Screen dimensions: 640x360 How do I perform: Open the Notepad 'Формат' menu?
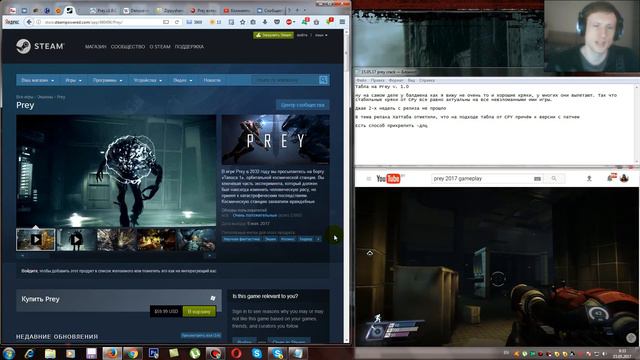click(396, 80)
